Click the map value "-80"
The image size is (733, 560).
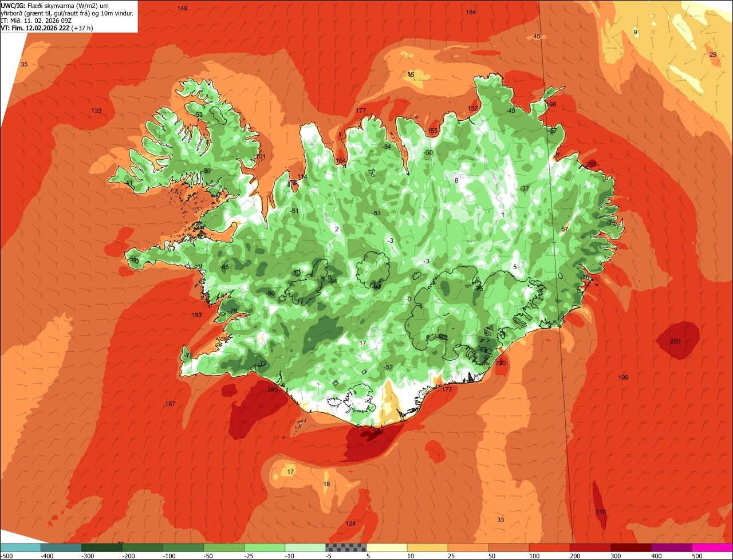(270, 293)
